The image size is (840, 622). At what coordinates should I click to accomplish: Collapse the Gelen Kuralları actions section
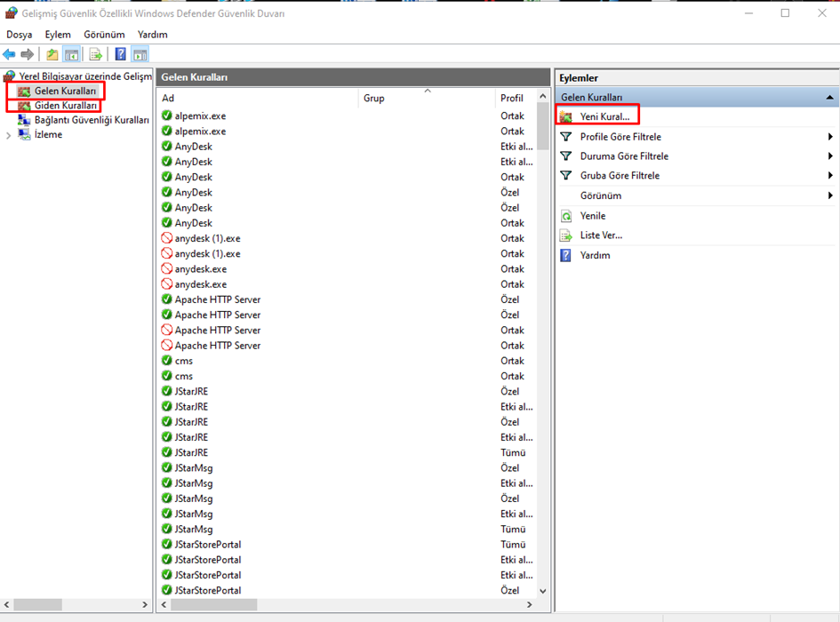click(829, 98)
